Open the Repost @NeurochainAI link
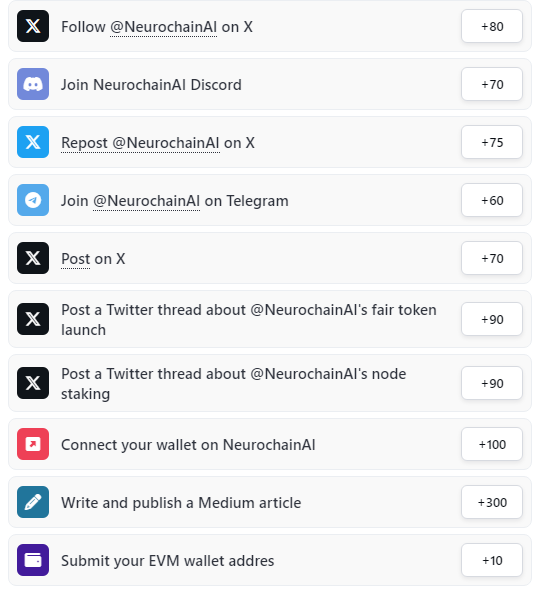This screenshot has width=540, height=592. [140, 143]
